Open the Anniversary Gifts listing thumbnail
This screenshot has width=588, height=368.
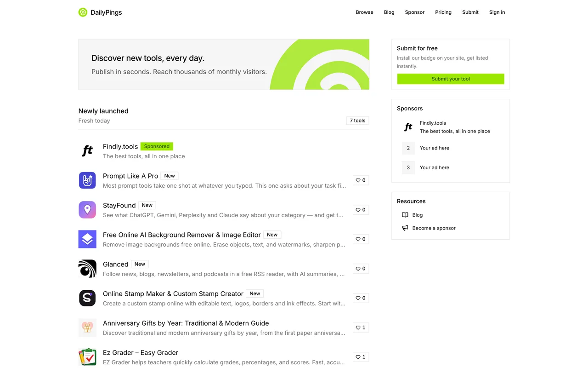(x=87, y=328)
